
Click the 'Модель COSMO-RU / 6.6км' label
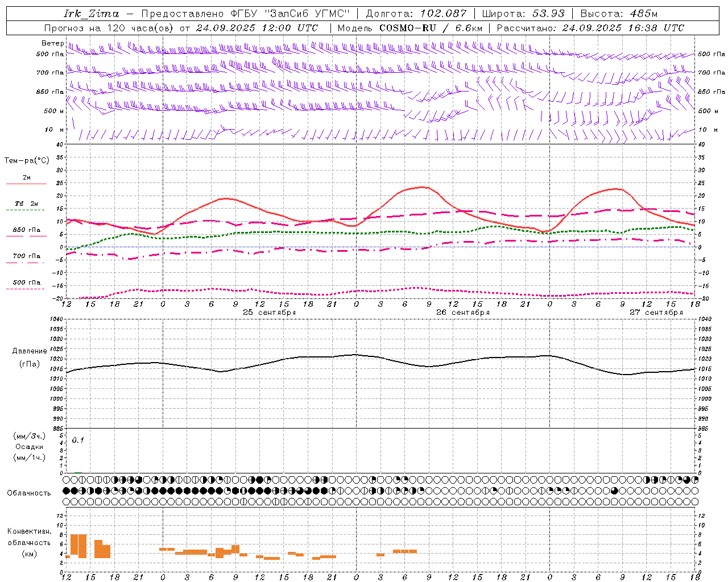[x=409, y=28]
